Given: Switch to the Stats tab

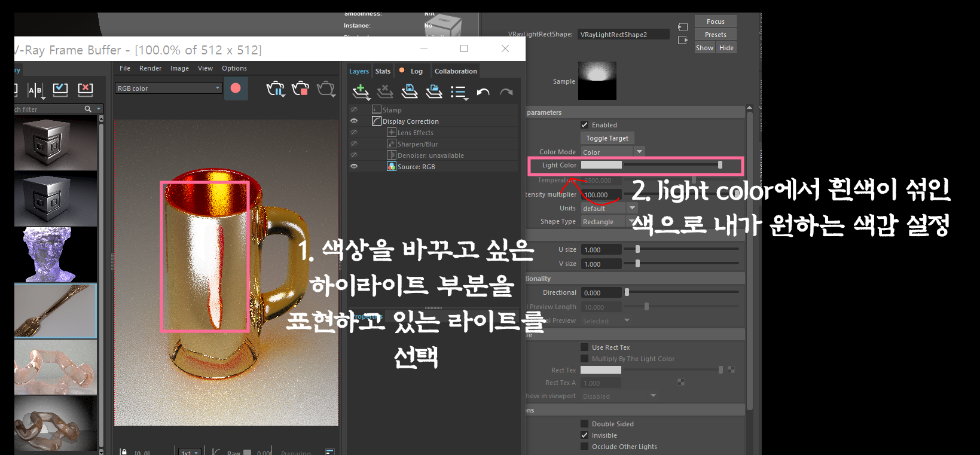Looking at the screenshot, I should click(383, 71).
